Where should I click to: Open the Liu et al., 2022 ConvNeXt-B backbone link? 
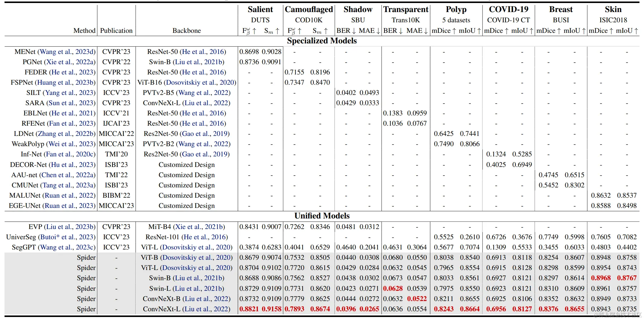(x=206, y=299)
